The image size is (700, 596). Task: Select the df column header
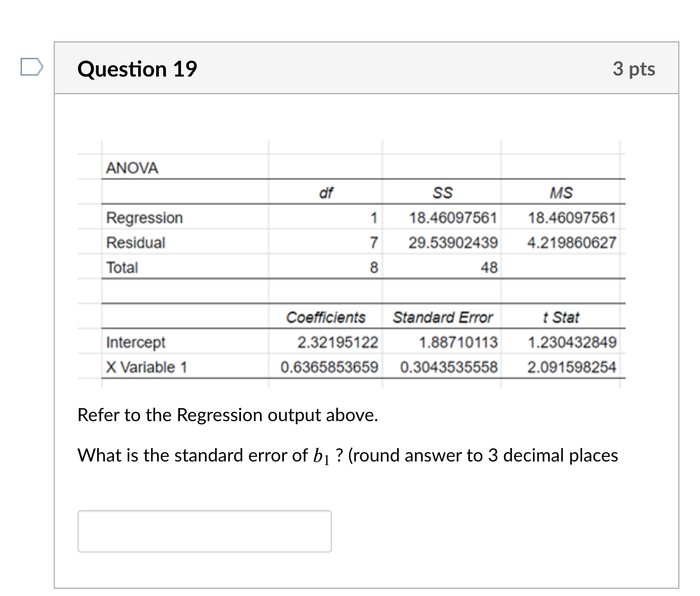click(326, 192)
